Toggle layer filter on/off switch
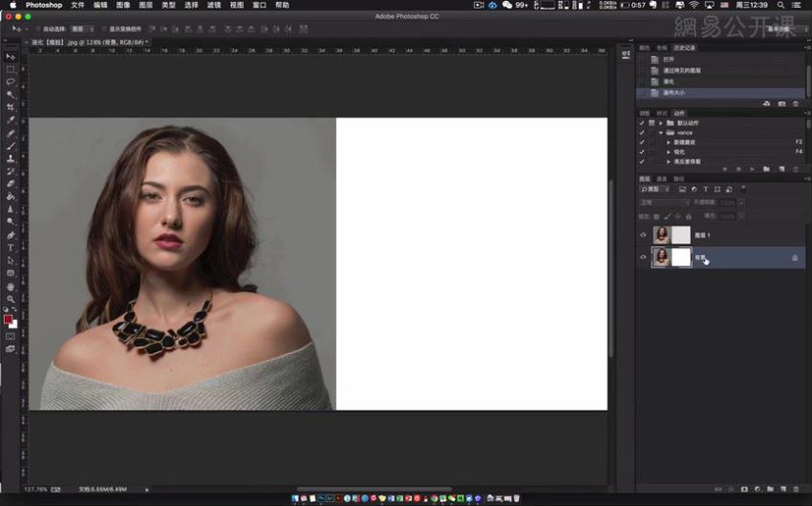Image resolution: width=812 pixels, height=506 pixels. click(x=743, y=189)
